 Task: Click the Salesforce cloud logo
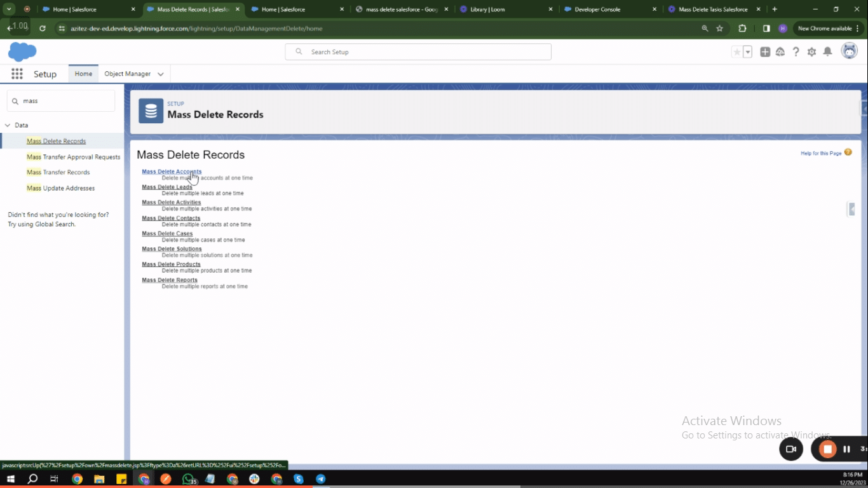click(x=22, y=51)
